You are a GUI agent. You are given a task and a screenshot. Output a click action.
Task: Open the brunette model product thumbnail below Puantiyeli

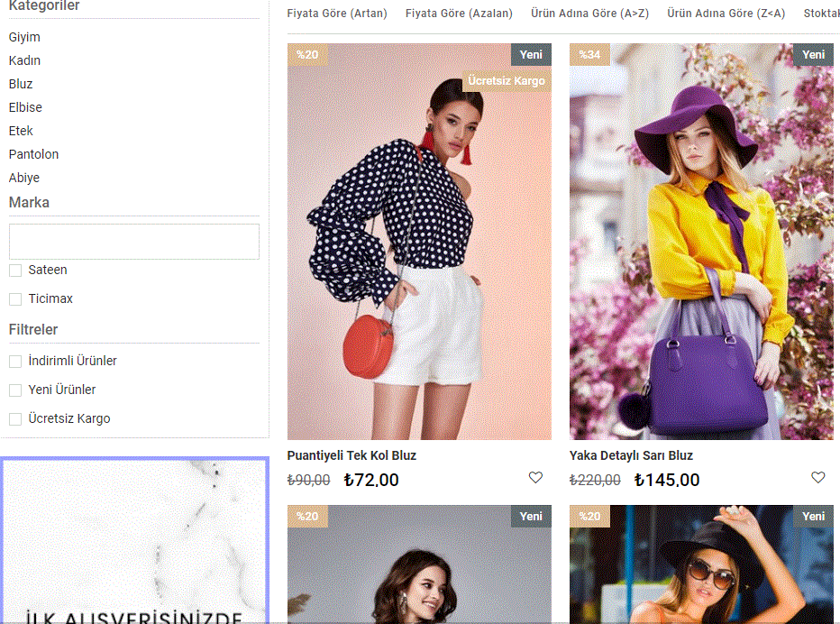(x=419, y=564)
